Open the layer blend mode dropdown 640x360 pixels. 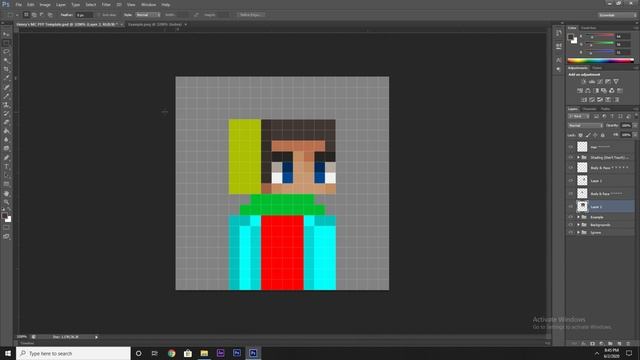[585, 126]
